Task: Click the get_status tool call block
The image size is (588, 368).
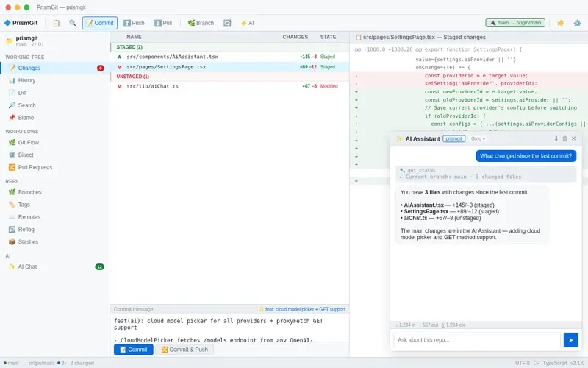Action: (x=486, y=174)
